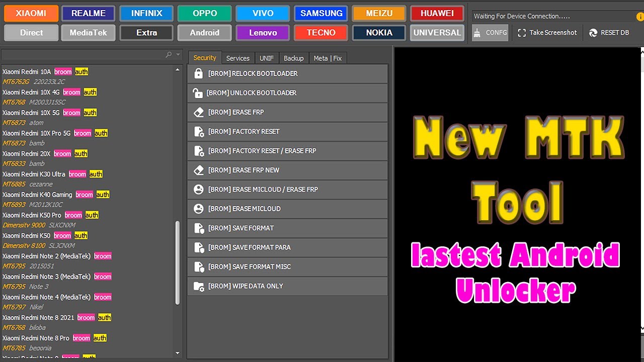Click the eraser icon for Erase FRP New
This screenshot has width=644, height=362.
point(199,170)
